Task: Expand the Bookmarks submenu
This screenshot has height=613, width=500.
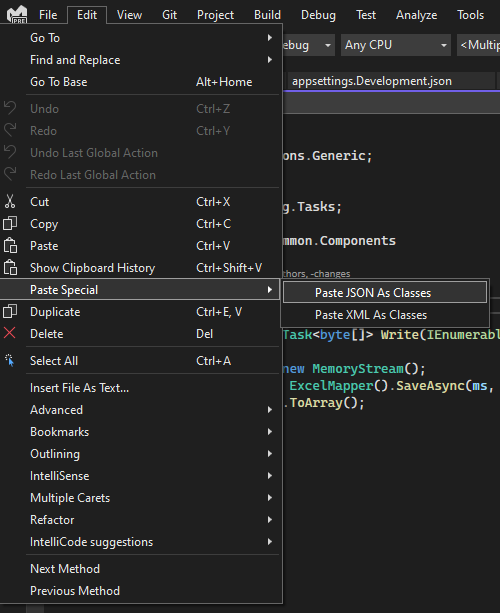Action: tap(141, 432)
